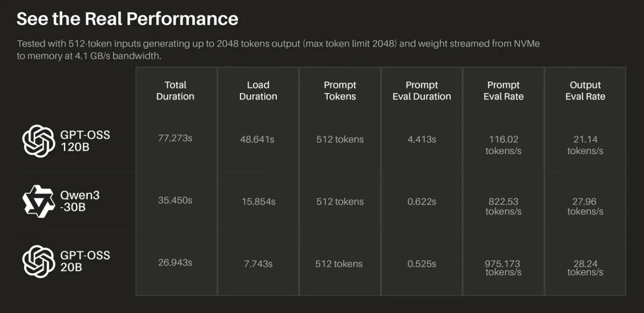The image size is (644, 313).
Task: Select the 26.943s total duration value
Action: pyautogui.click(x=175, y=263)
